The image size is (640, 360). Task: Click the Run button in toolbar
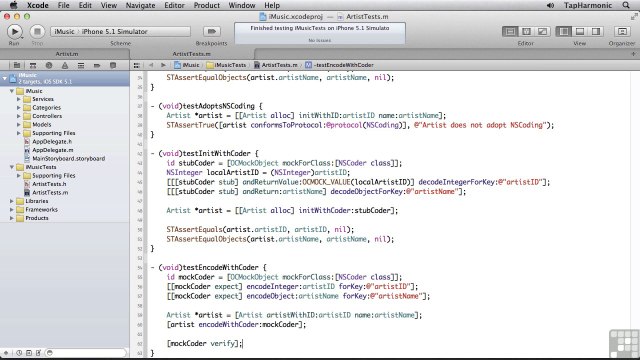(15, 31)
